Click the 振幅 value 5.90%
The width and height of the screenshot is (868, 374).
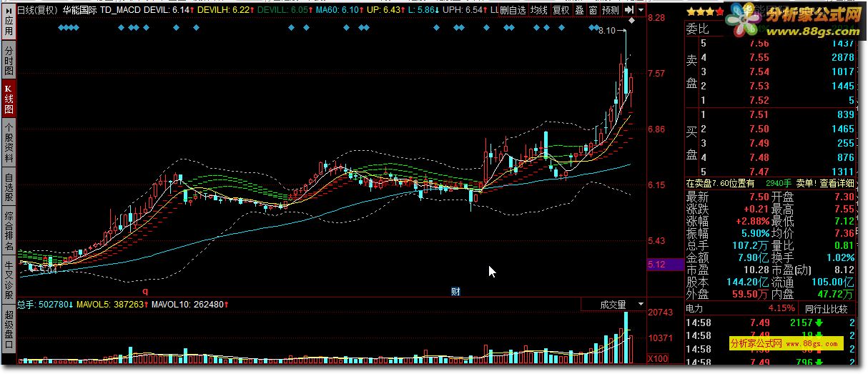point(756,234)
